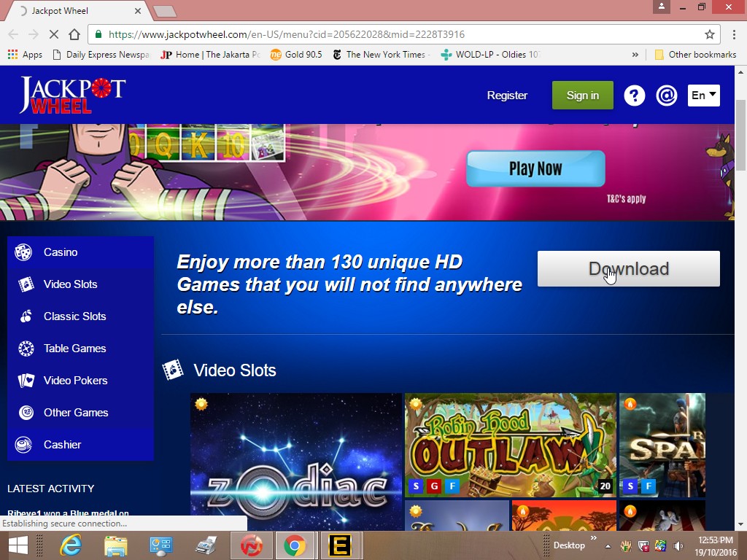Open the Apps shortcut in bookmarks bar
747x560 pixels.
coord(25,54)
